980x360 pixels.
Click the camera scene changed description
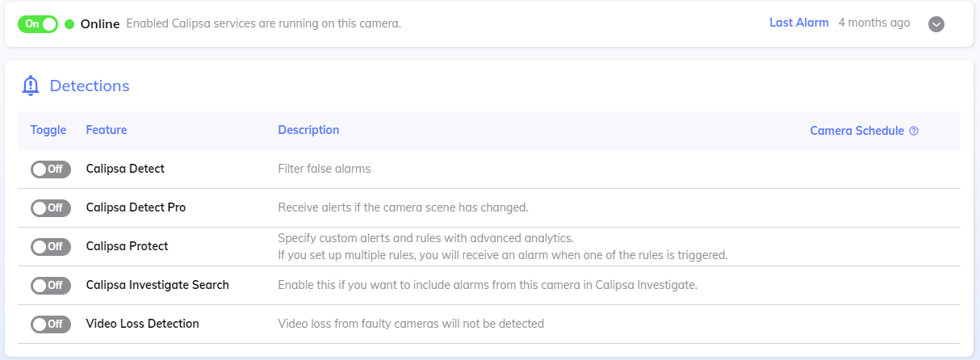[x=403, y=207]
